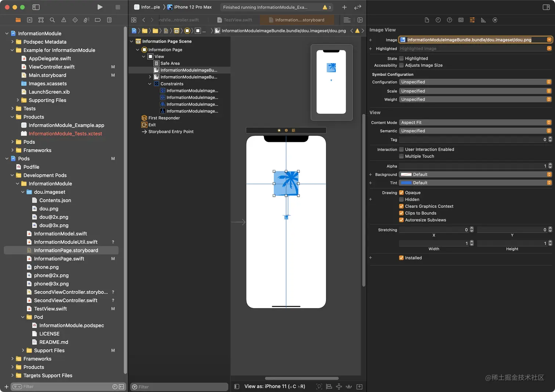Image resolution: width=555 pixels, height=392 pixels.
Task: Open the related items grid menu
Action: 134,20
